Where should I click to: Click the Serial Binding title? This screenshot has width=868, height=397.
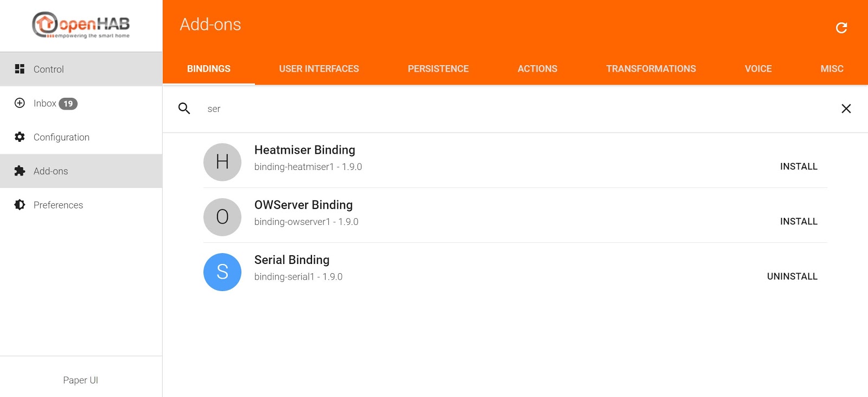tap(292, 260)
